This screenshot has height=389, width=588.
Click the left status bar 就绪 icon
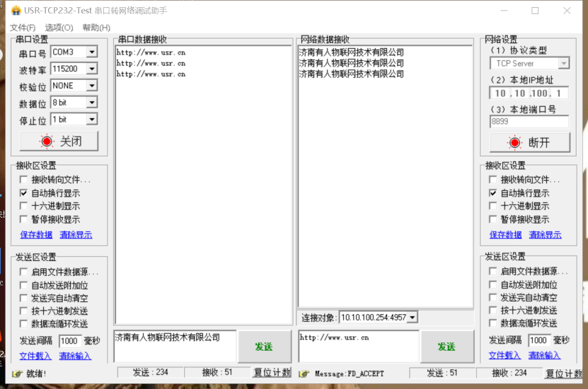tap(16, 373)
